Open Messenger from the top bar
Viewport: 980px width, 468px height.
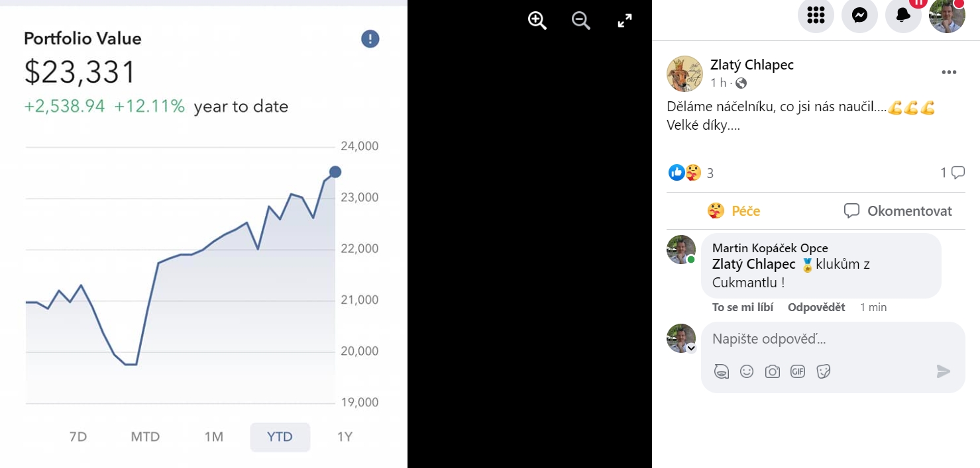859,15
